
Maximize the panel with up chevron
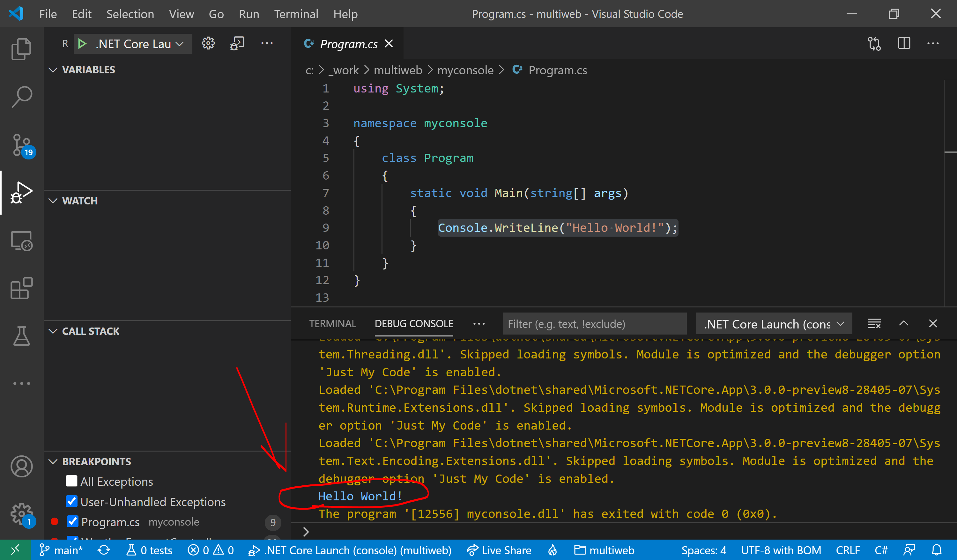tap(903, 323)
